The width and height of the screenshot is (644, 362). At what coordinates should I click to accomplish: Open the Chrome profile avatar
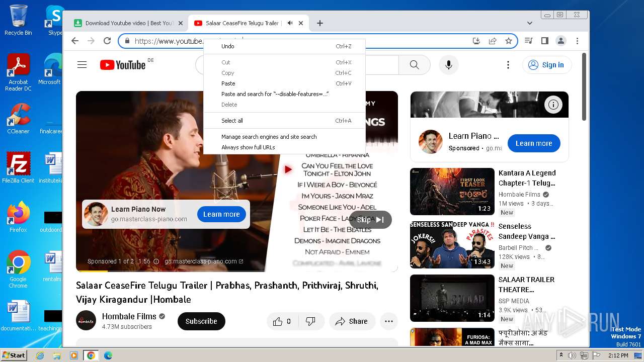point(561,41)
